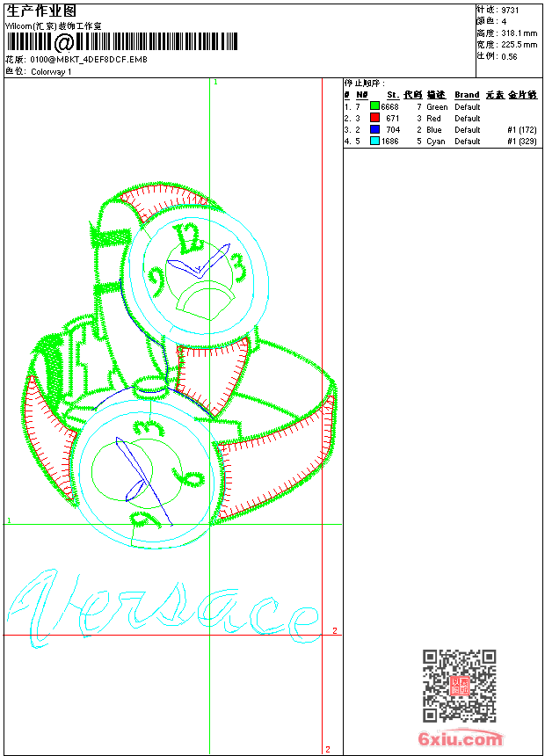Click the green color swatch in row 1
545x756 pixels.
pyautogui.click(x=374, y=106)
